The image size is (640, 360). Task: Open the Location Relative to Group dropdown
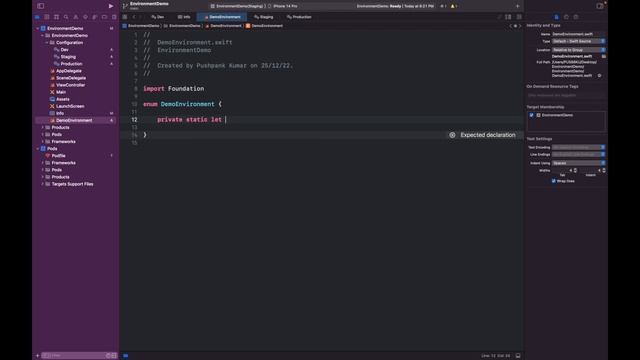[578, 50]
